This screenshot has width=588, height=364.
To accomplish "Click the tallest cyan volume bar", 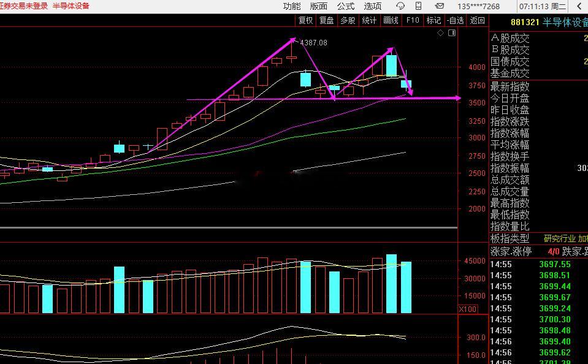I will [x=391, y=284].
